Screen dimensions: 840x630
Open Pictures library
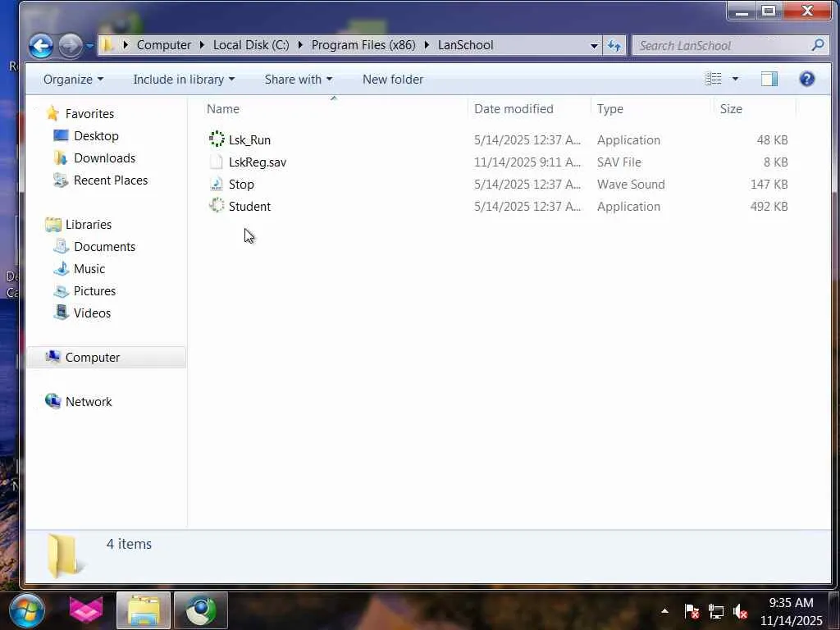pos(95,291)
